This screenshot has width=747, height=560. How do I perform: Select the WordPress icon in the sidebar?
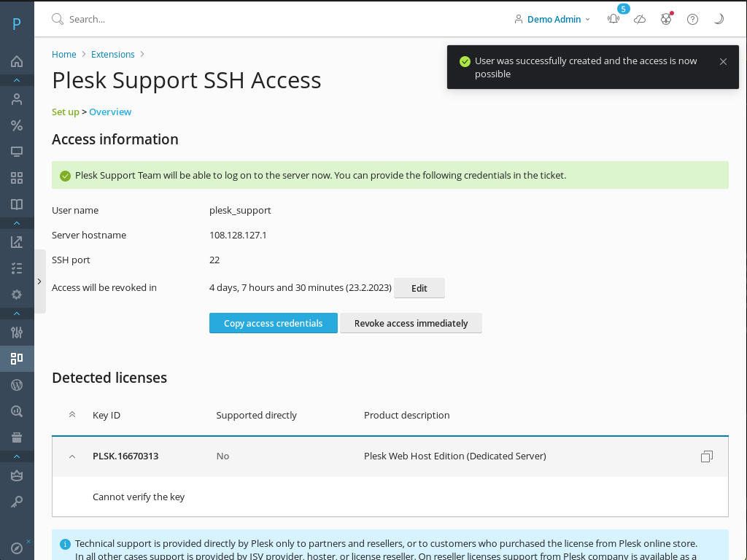pyautogui.click(x=17, y=384)
